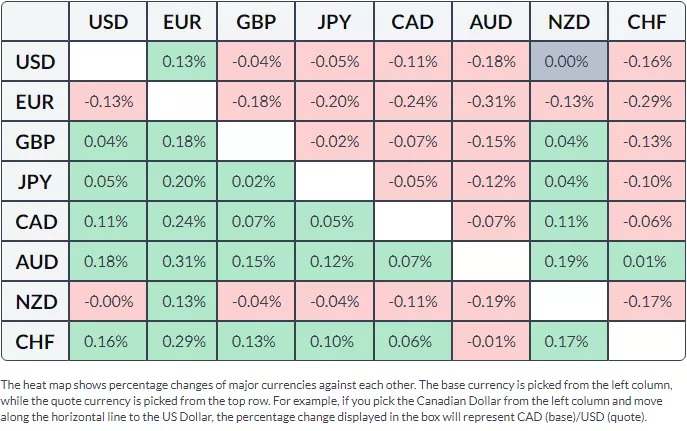
Task: Select the -0.00% NZD/USD cell
Action: (108, 301)
